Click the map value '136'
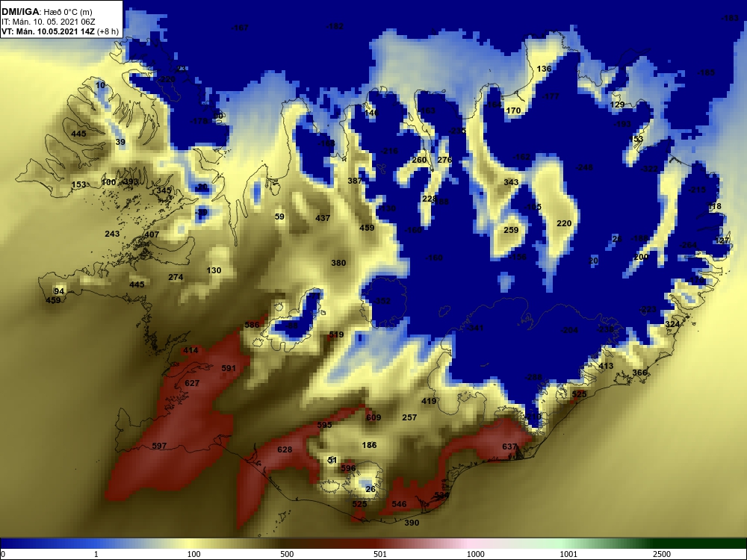The image size is (747, 560). 544,69
